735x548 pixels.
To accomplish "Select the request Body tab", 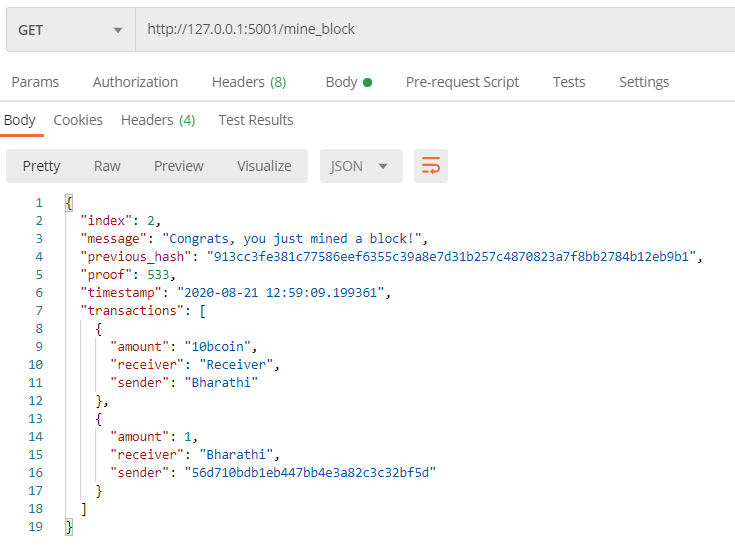I will [x=347, y=82].
